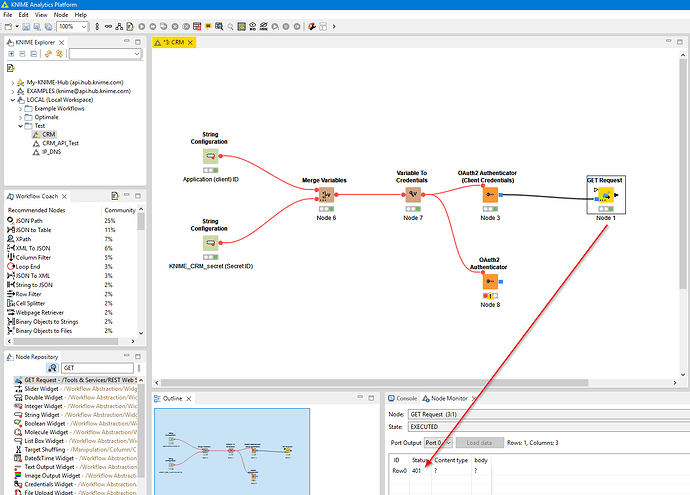Open the Node menu
Screen dimensions: 690x495
(61, 15)
